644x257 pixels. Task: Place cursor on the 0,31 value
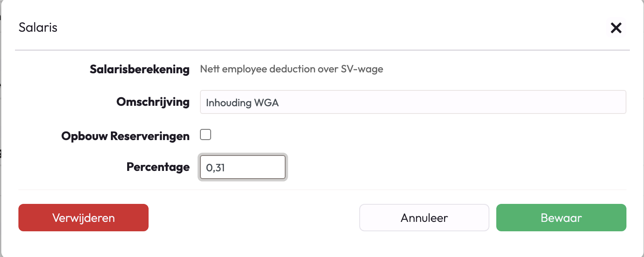pyautogui.click(x=215, y=167)
